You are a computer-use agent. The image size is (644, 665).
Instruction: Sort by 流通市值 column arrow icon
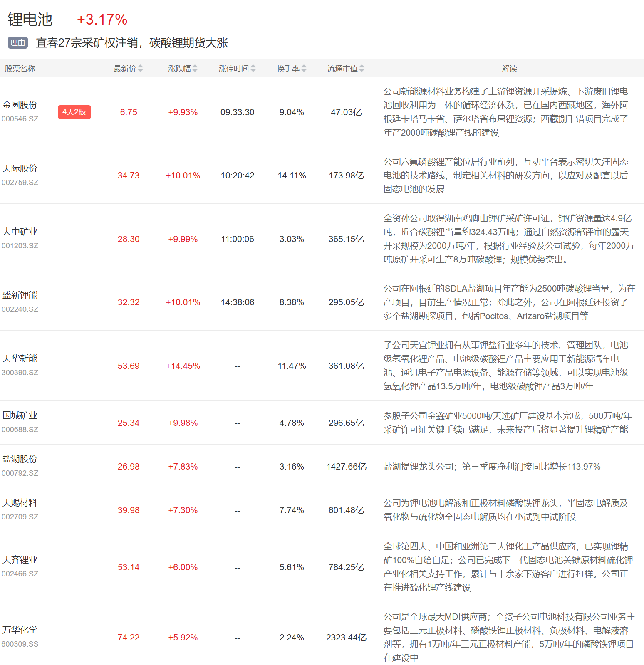tap(362, 69)
